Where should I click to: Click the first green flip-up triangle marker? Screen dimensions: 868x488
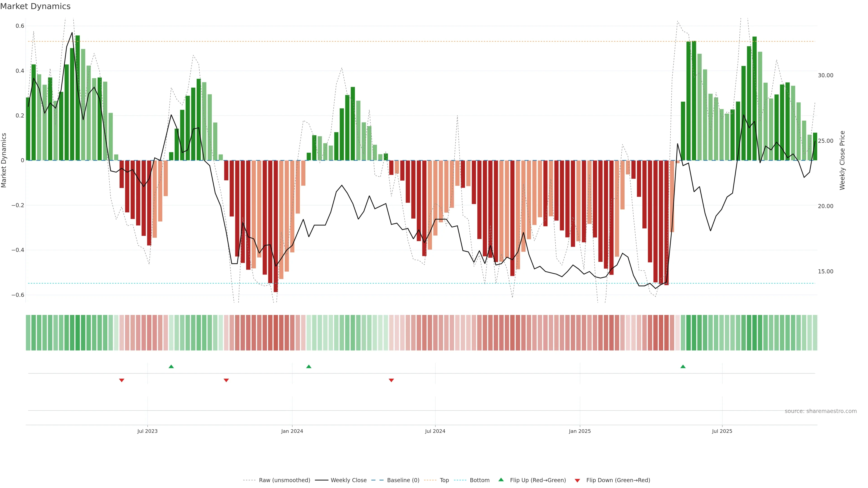171,366
